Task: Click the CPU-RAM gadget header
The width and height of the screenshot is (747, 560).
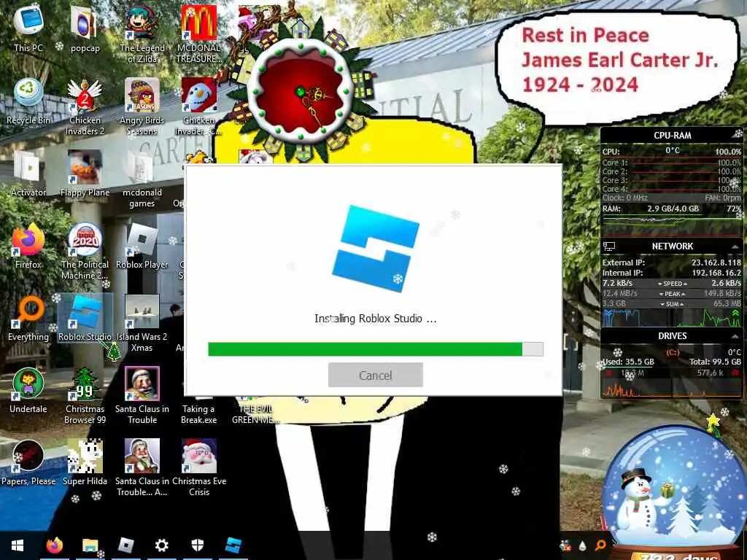Action: [x=672, y=135]
